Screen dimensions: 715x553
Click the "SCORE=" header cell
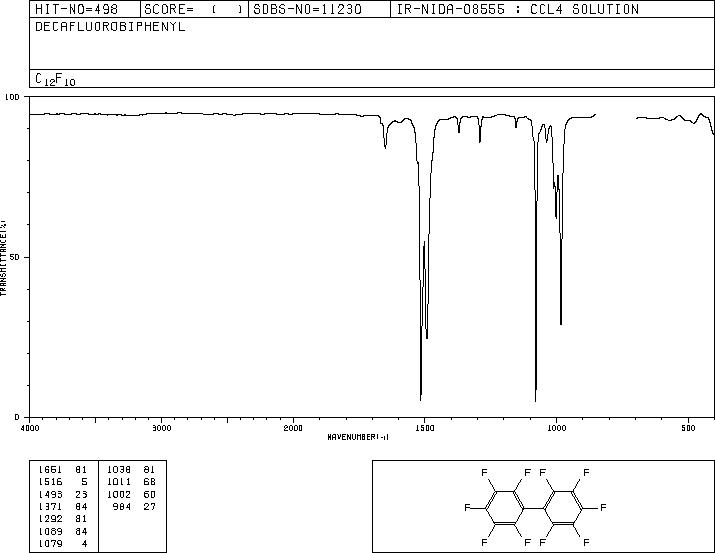click(194, 9)
